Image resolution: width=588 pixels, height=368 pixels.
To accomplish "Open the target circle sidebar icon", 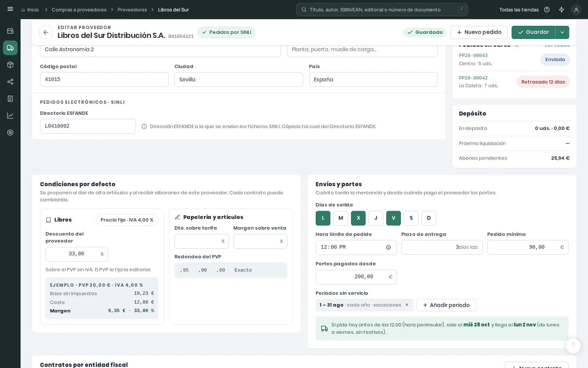I will tap(10, 132).
